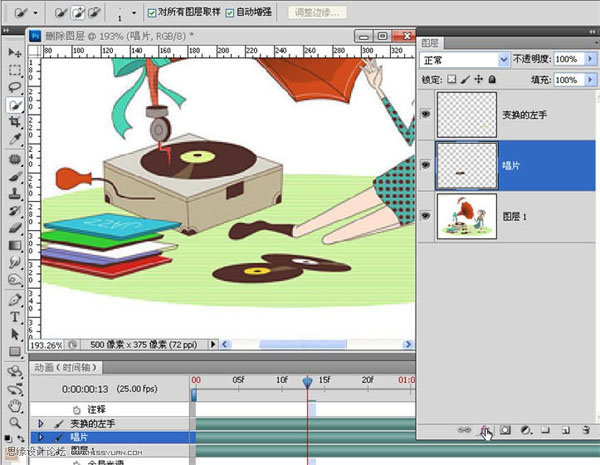Select the 图层 1 layer thumbnail
This screenshot has height=465, width=600.
(468, 217)
